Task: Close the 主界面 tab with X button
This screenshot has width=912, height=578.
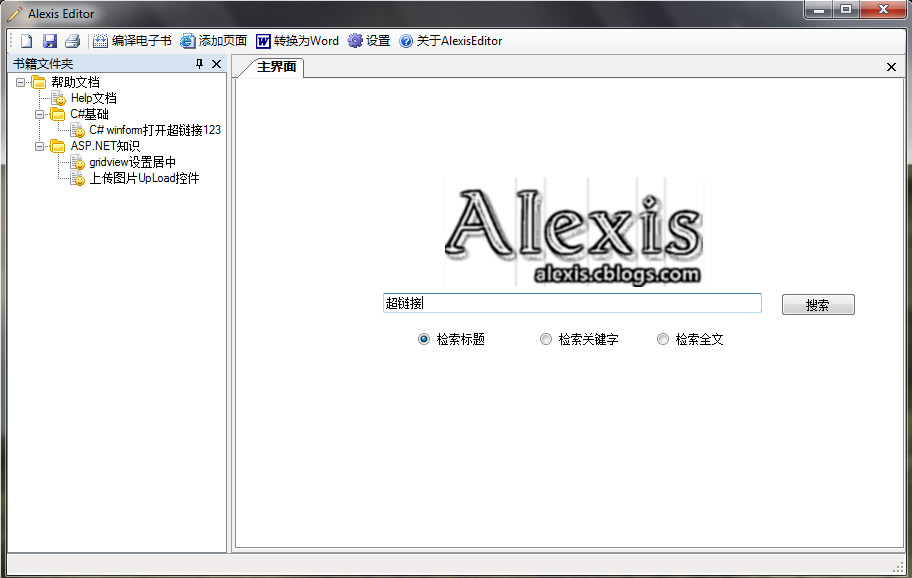Action: click(x=891, y=67)
